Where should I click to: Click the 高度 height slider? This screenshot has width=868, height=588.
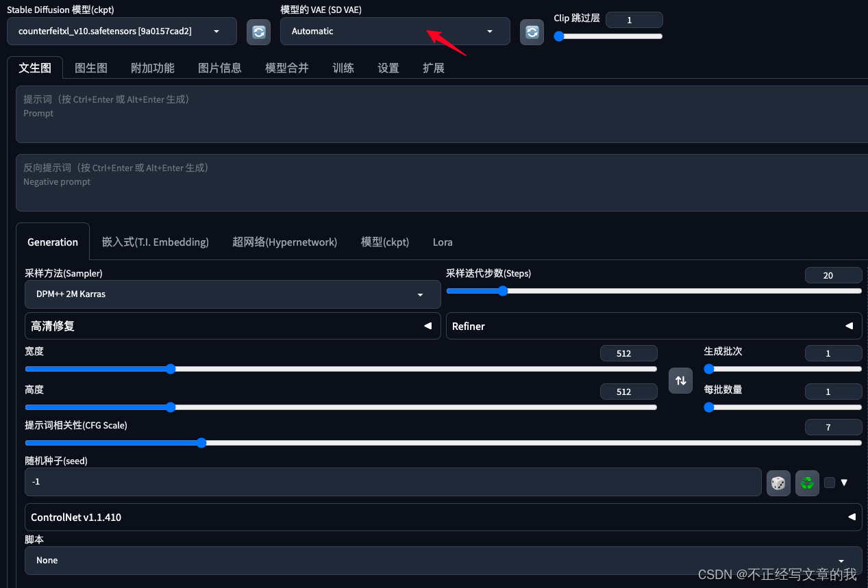click(341, 407)
